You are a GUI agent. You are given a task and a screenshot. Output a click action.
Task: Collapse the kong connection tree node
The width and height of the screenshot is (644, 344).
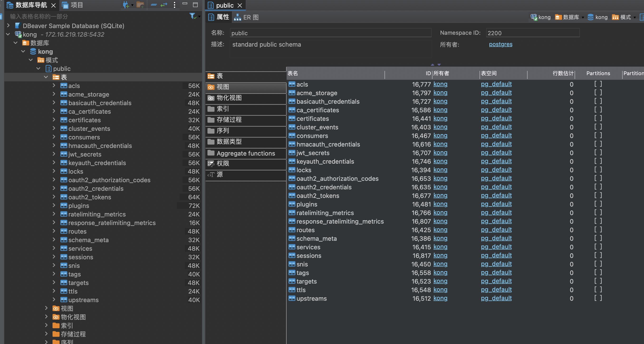click(x=8, y=34)
